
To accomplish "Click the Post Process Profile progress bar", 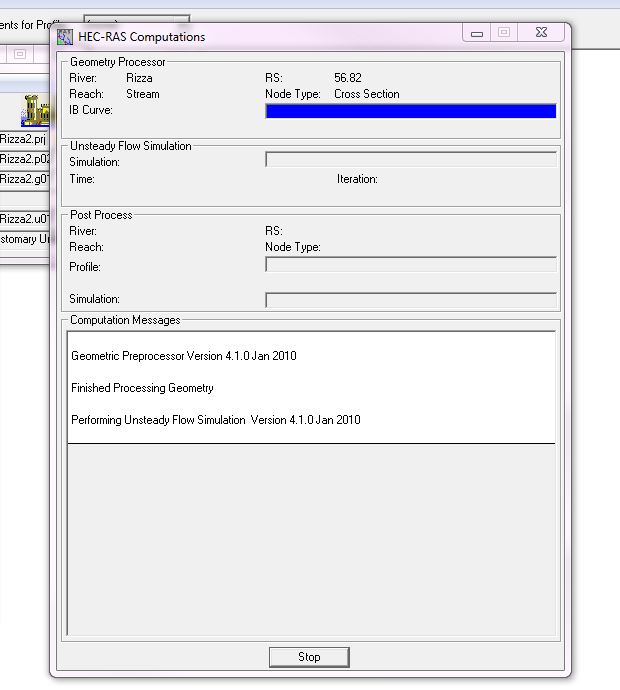I will [x=410, y=265].
